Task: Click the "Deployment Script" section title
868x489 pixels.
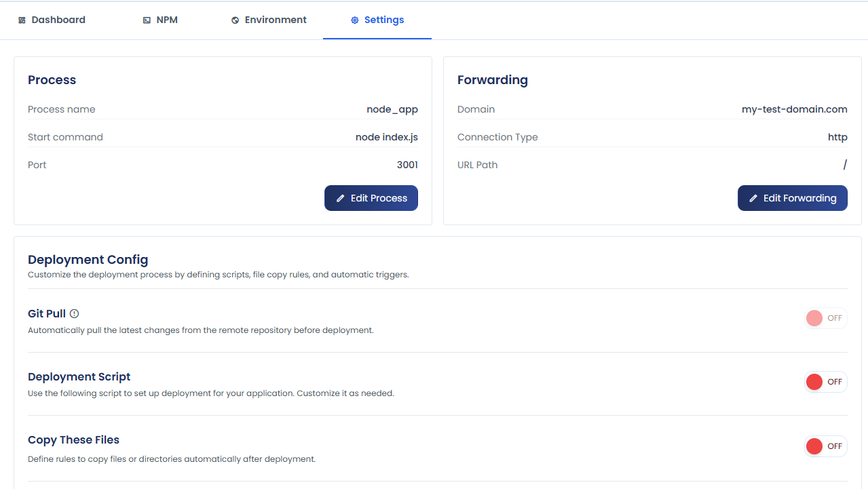Action: click(x=79, y=377)
